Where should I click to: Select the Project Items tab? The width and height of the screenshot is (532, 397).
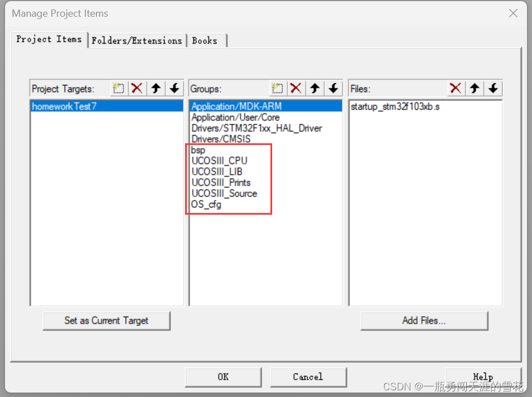coord(49,39)
